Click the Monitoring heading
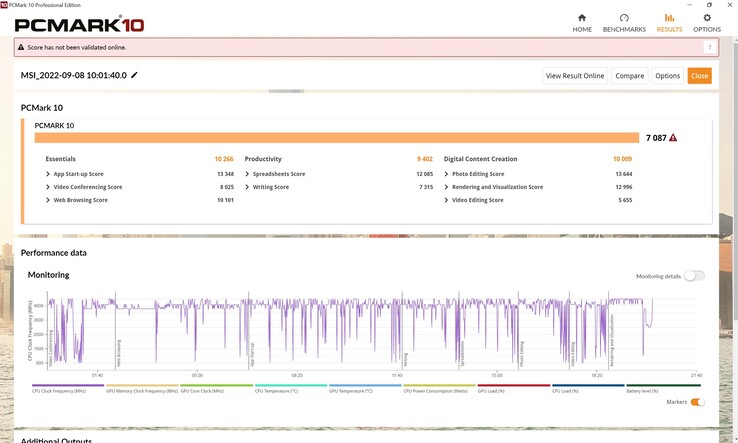738x443 pixels. tap(48, 275)
